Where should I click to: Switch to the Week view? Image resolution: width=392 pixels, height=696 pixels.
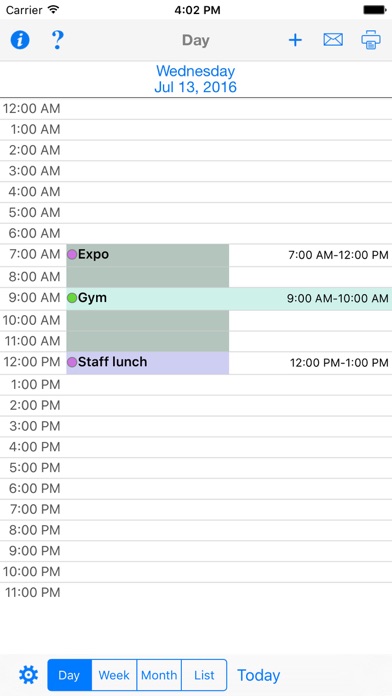(114, 675)
